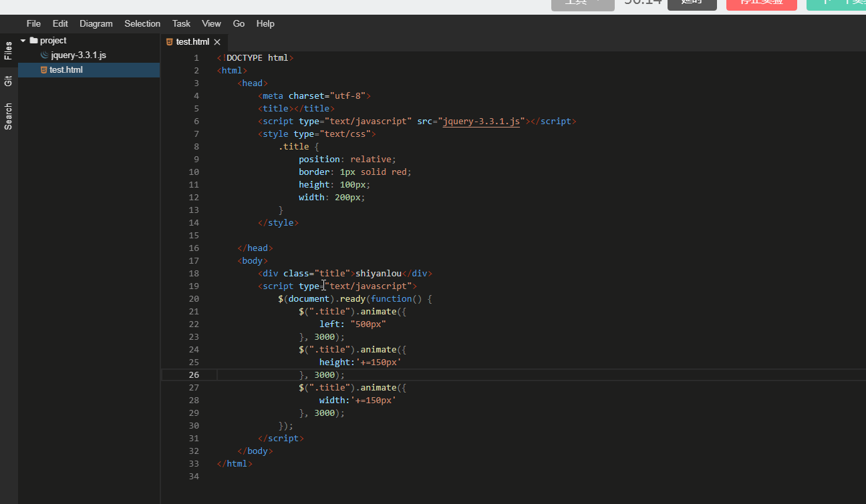The width and height of the screenshot is (866, 504).
Task: Click the "utf-8" charset value
Action: tap(347, 96)
